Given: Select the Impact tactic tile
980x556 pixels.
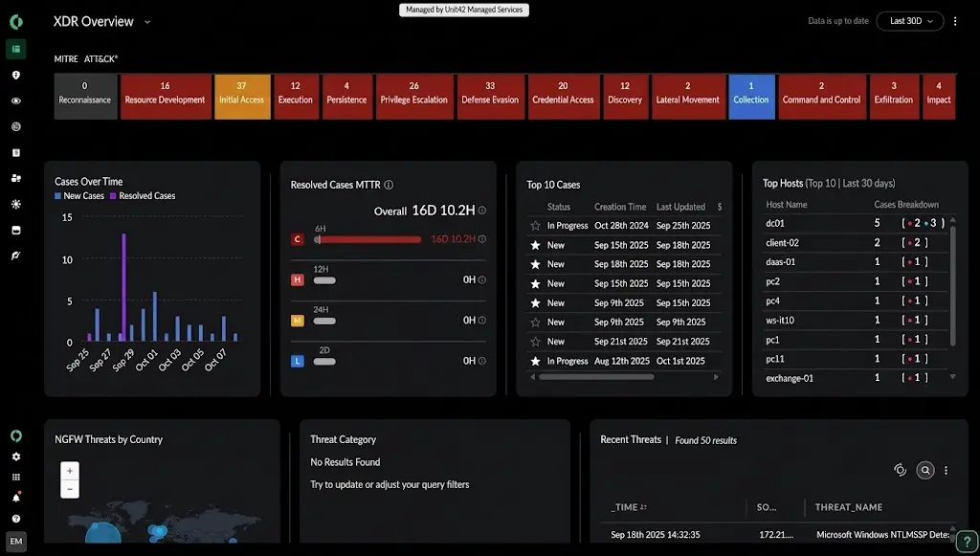Looking at the screenshot, I should tap(939, 97).
